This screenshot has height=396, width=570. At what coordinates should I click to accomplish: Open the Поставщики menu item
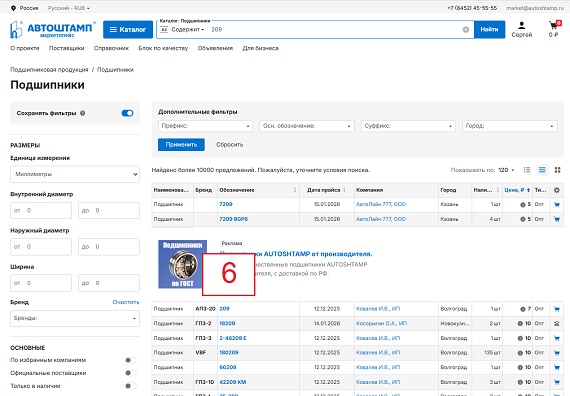click(67, 48)
